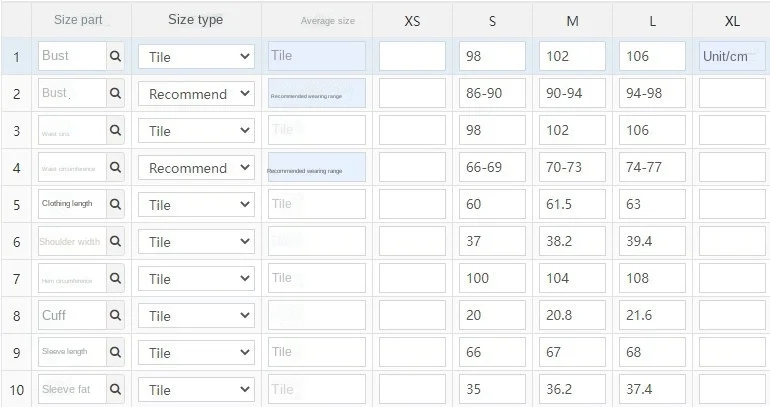Image resolution: width=770 pixels, height=407 pixels.
Task: Click the search icon next to Sleeve fat
Action: pos(115,390)
